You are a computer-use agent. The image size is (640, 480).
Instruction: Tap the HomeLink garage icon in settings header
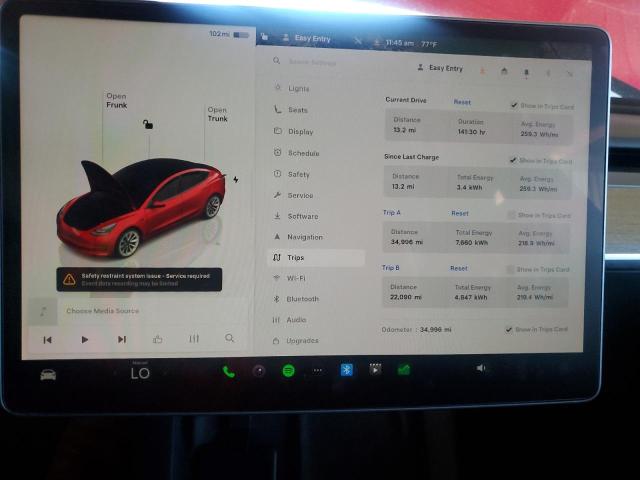pos(504,71)
